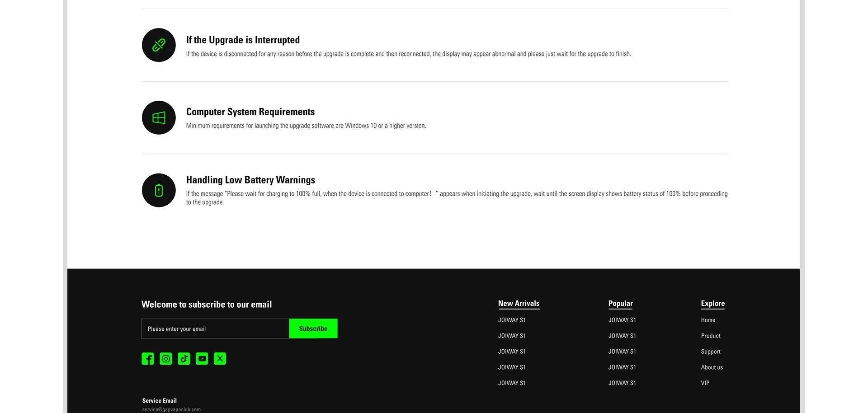
Task: Click the service@gapvapeclub.com email address
Action: [x=171, y=409]
